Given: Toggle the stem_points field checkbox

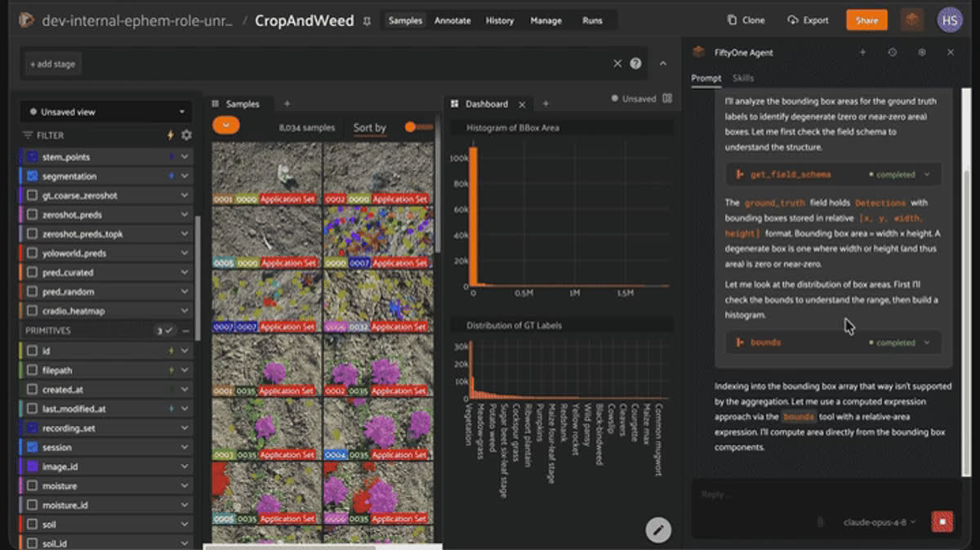Looking at the screenshot, I should 33,157.
